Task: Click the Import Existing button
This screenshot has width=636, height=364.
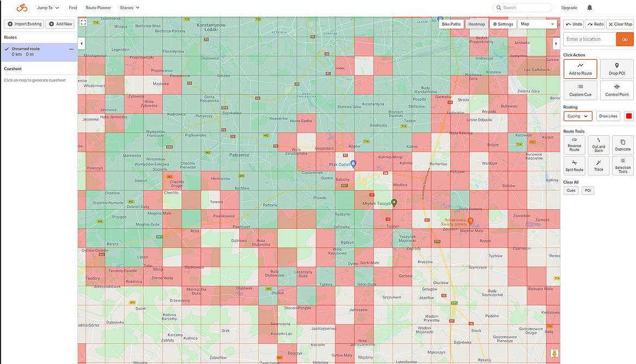Action: pyautogui.click(x=23, y=24)
